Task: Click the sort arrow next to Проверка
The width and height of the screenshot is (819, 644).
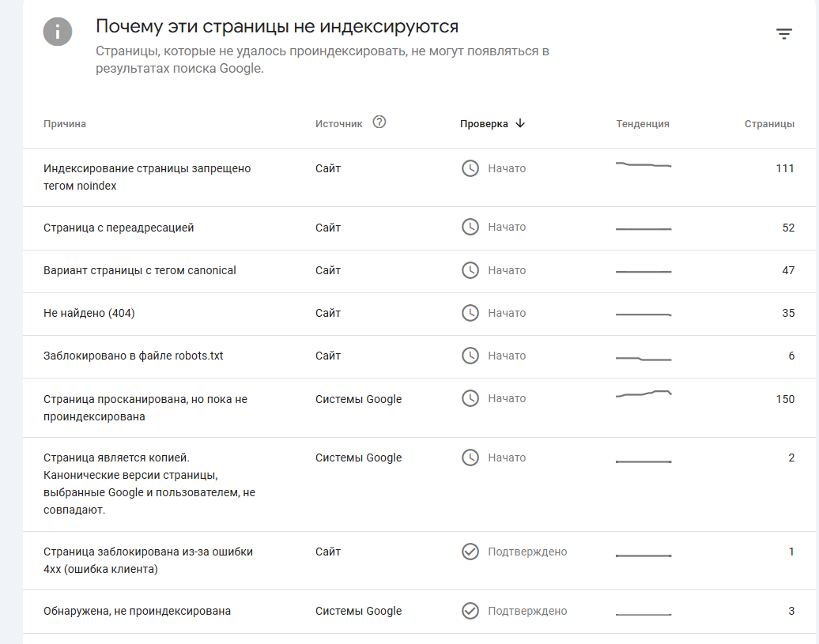Action: (x=519, y=123)
